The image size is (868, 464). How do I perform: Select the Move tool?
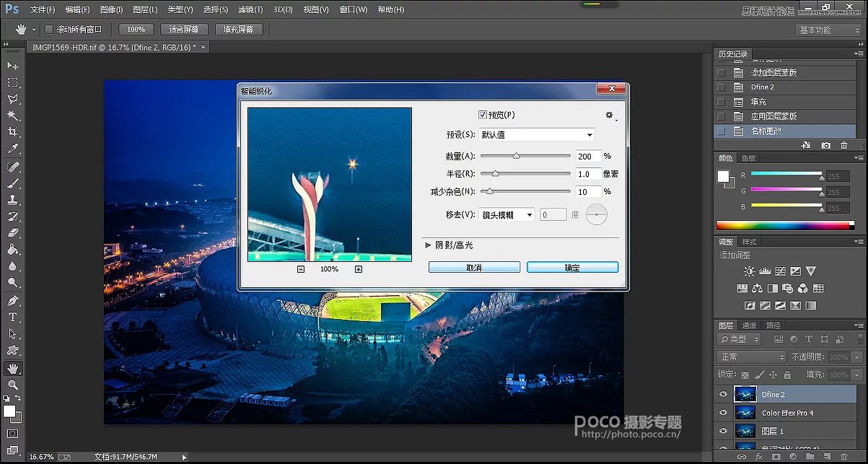click(13, 66)
